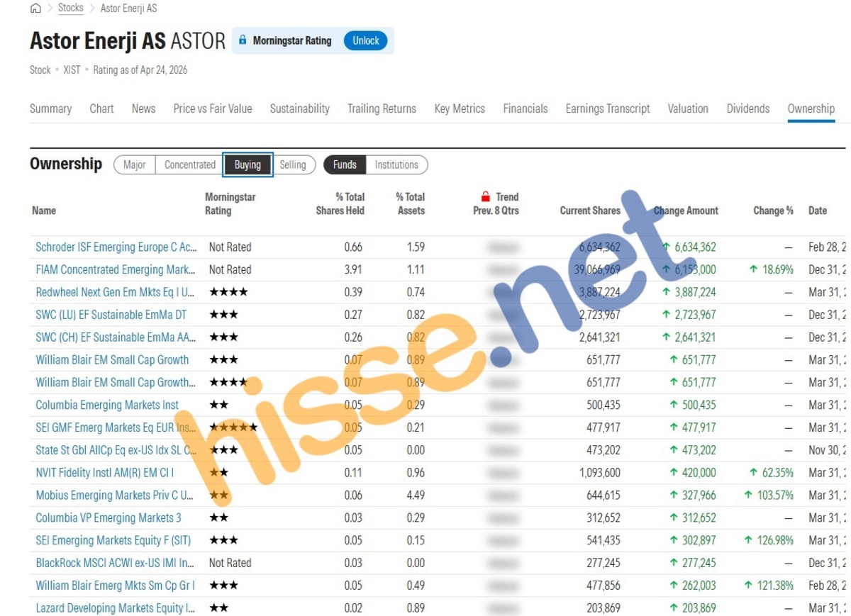Image resolution: width=851 pixels, height=616 pixels.
Task: Open State St Gbl AllCp Eq fund
Action: click(x=116, y=450)
